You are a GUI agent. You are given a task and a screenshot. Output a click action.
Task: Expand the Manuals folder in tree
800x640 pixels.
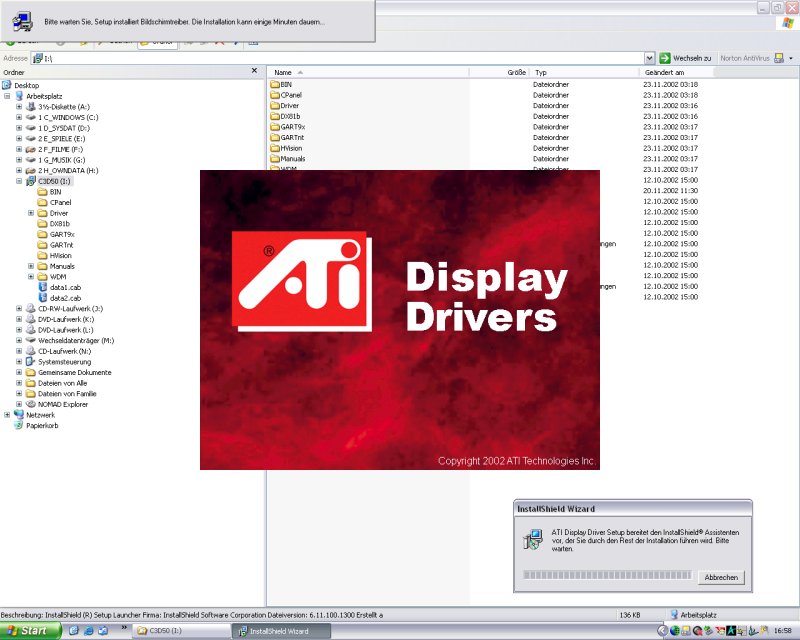tap(31, 266)
